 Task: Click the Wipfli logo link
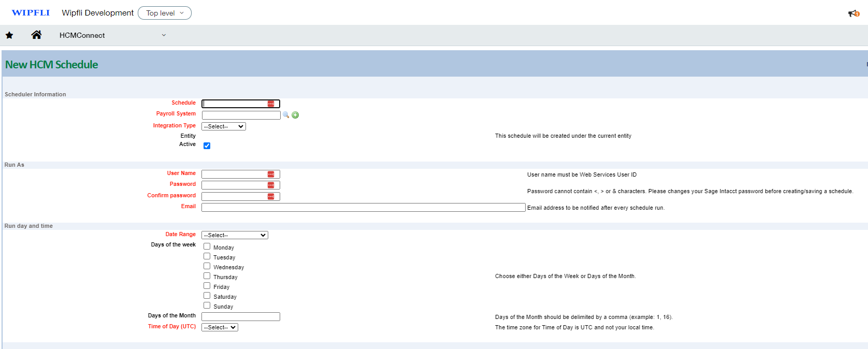[31, 13]
